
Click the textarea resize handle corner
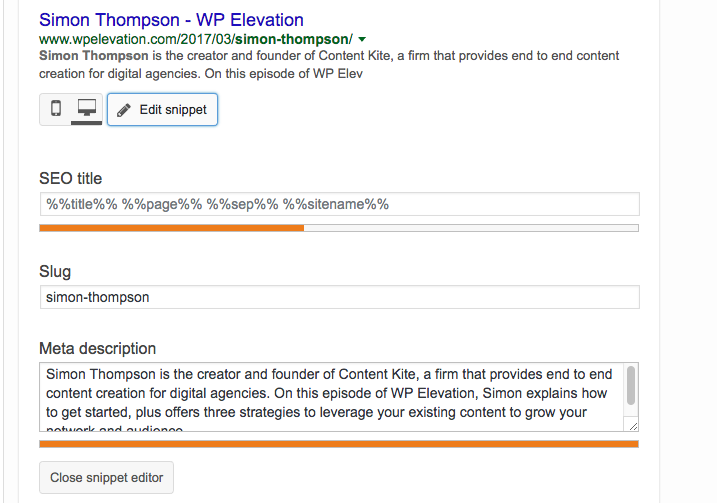pyautogui.click(x=633, y=427)
